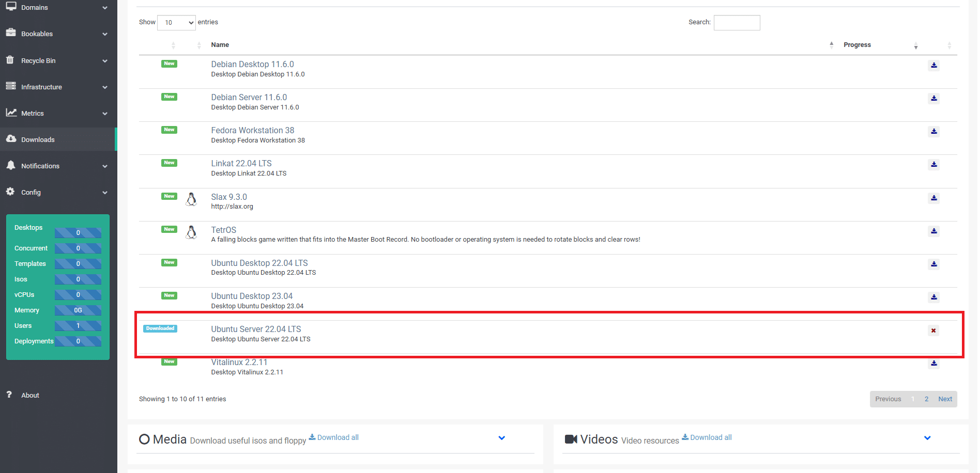Image resolution: width=980 pixels, height=473 pixels.
Task: Click the Search input field
Action: 737,23
